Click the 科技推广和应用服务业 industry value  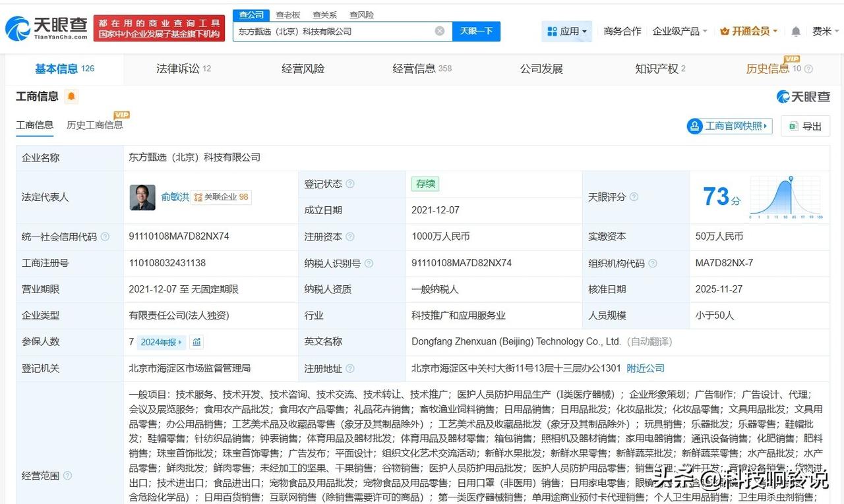click(459, 316)
